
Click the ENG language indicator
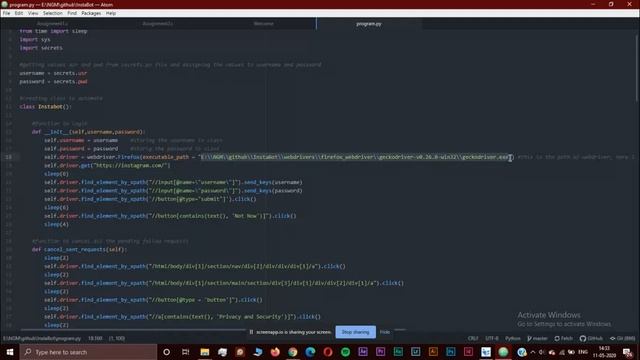[583, 352]
